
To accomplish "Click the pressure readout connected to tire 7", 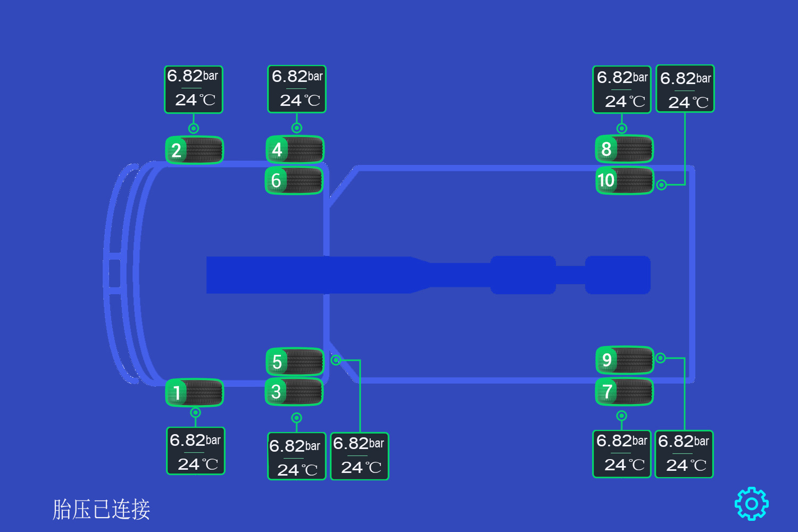I will point(622,454).
